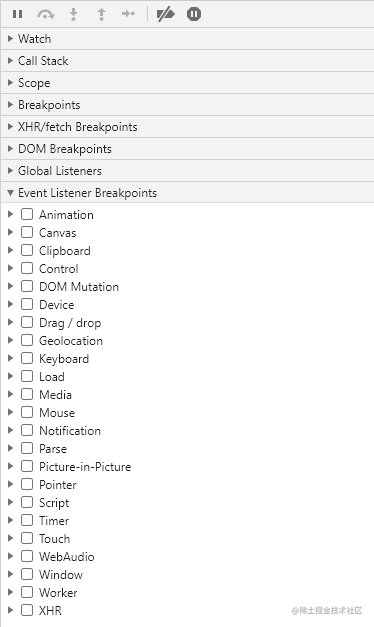This screenshot has width=374, height=627.
Task: Open the Scope section header
Action: tap(187, 83)
